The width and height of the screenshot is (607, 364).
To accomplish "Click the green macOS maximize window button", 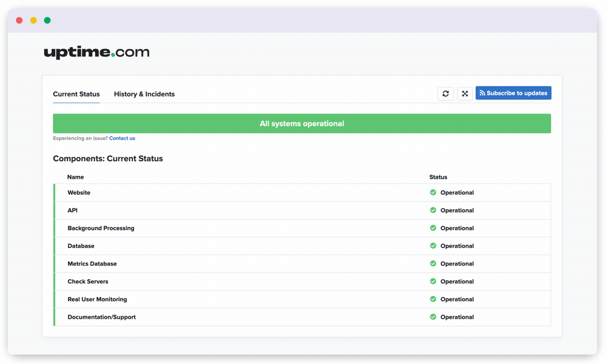I will 47,20.
